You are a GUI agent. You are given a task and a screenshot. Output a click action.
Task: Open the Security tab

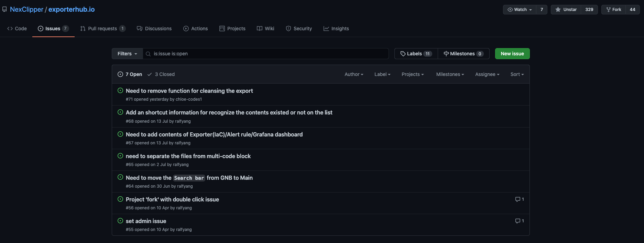point(299,29)
